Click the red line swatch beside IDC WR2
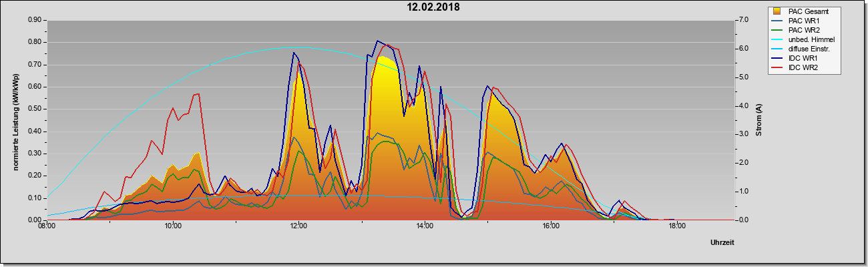This screenshot has width=868, height=267. coord(778,67)
